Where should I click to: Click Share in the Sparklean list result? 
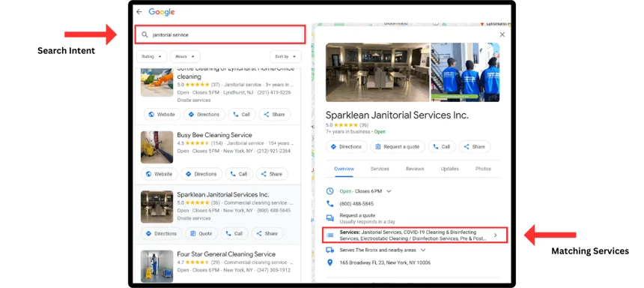pos(267,233)
